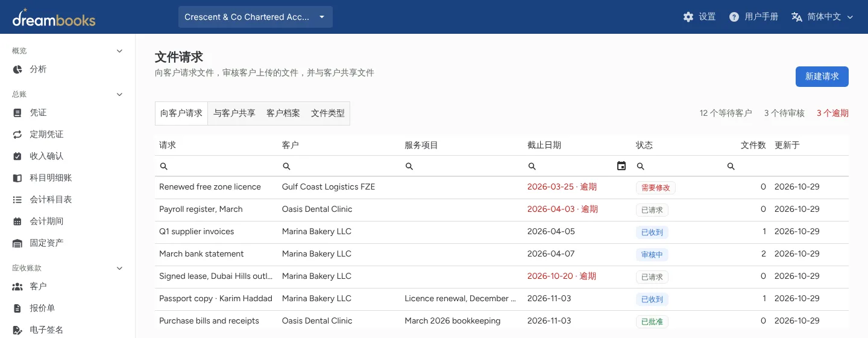
Task: Switch to the 客户档案 tab
Action: coord(283,113)
